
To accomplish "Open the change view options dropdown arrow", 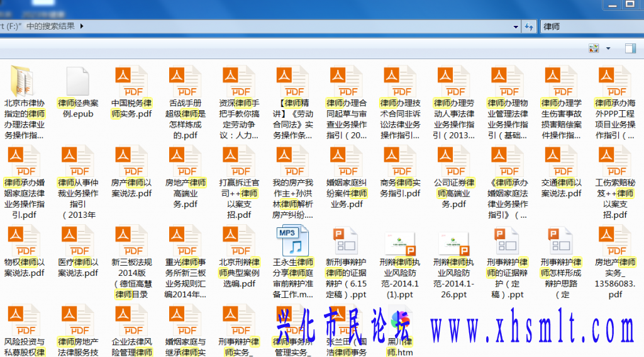I will pos(608,48).
